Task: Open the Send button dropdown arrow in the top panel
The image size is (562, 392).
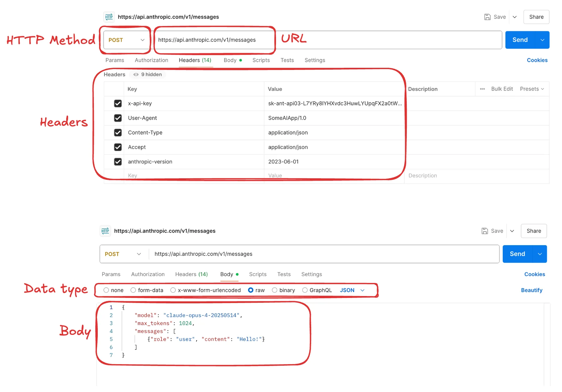Action: [543, 40]
